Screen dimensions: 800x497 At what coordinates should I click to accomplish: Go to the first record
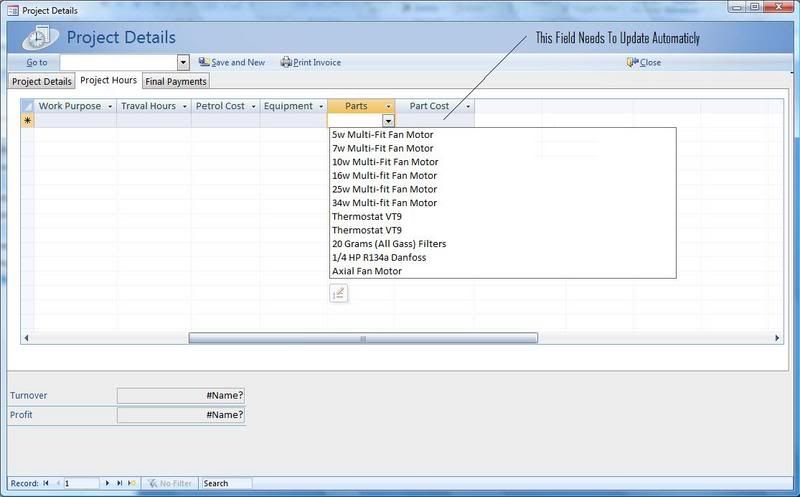coord(46,483)
